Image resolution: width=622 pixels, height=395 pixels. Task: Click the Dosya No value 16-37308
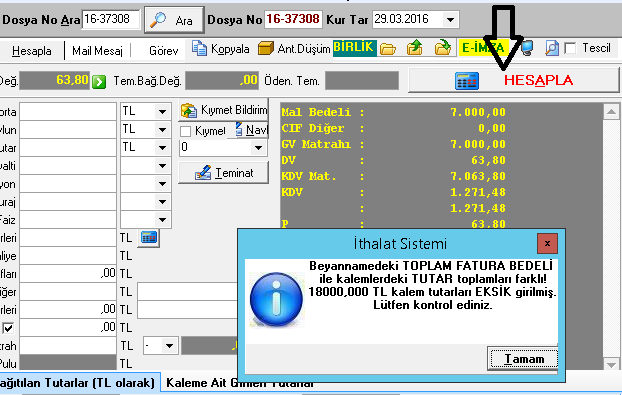(x=293, y=19)
